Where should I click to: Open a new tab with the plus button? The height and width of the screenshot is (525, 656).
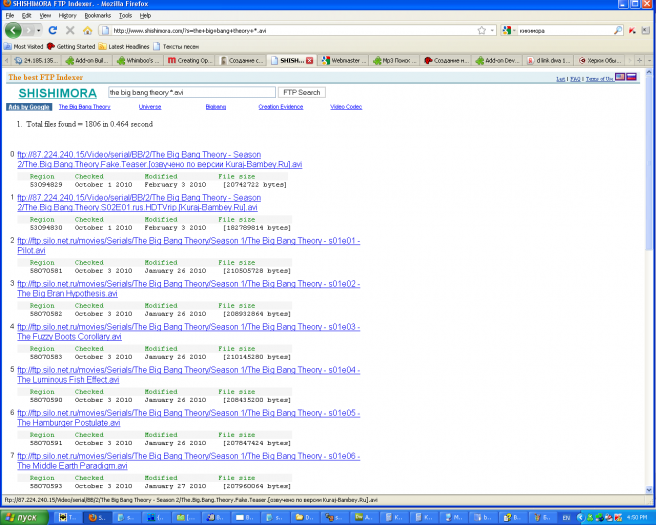click(640, 61)
